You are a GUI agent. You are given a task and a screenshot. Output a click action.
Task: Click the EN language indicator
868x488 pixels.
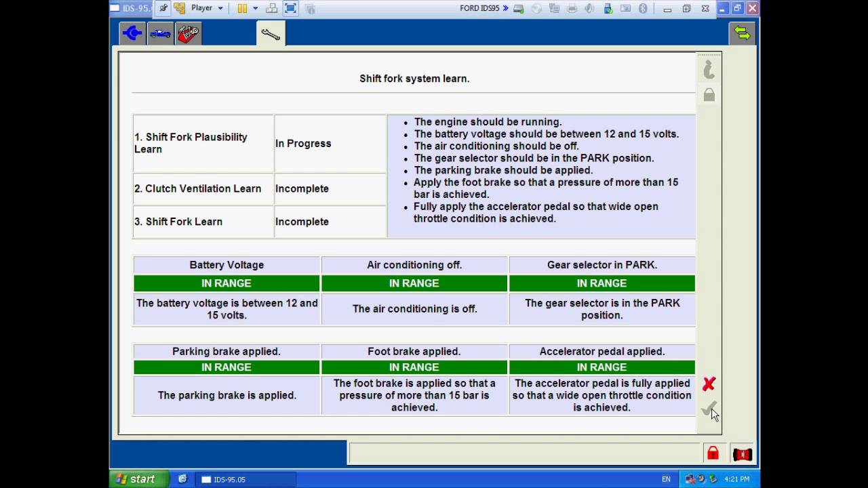click(666, 479)
